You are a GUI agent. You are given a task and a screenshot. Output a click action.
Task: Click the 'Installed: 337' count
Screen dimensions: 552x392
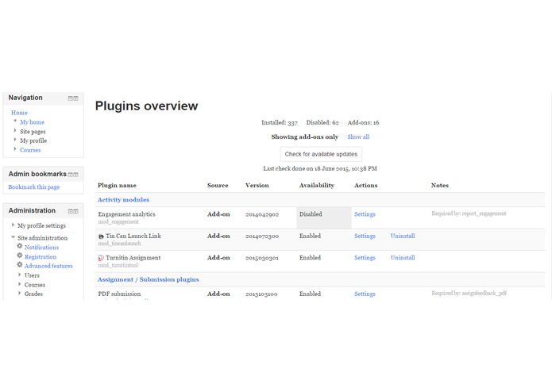tap(279, 123)
